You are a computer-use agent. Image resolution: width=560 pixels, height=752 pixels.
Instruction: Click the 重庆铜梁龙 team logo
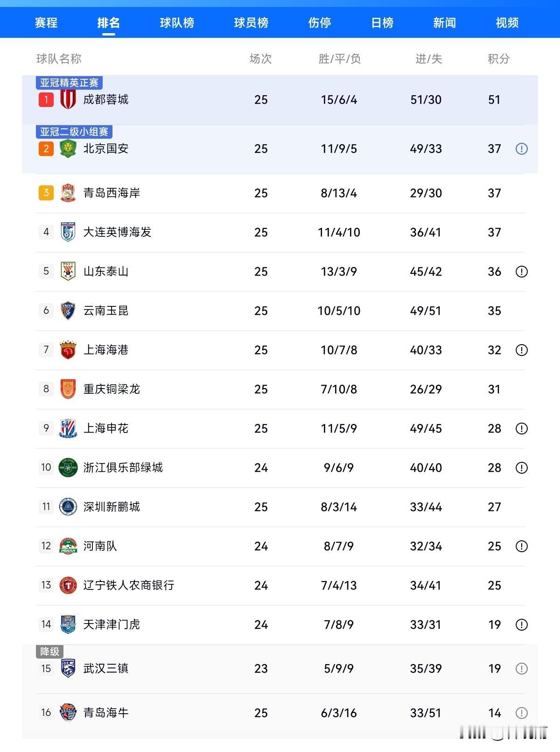click(68, 389)
